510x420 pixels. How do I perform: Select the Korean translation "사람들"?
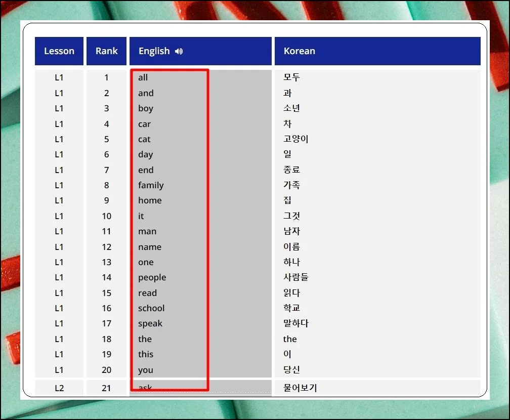click(x=295, y=277)
